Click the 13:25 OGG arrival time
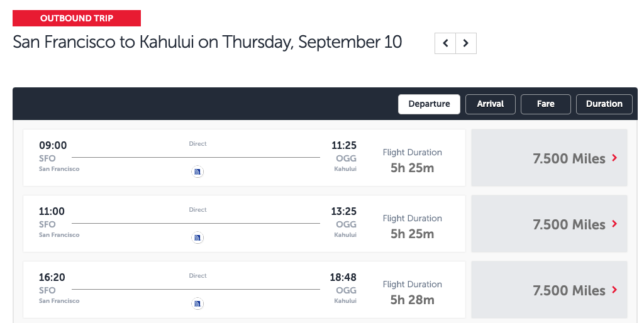The height and width of the screenshot is (323, 644). pyautogui.click(x=344, y=211)
